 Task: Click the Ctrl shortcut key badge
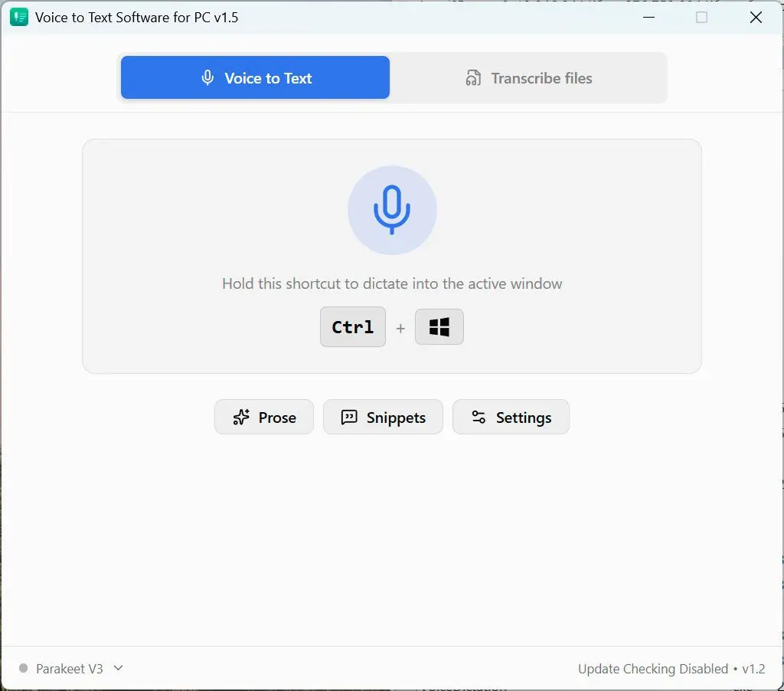[x=353, y=327]
